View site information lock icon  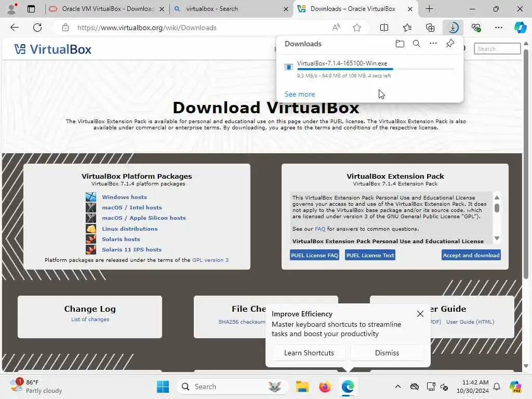65,28
